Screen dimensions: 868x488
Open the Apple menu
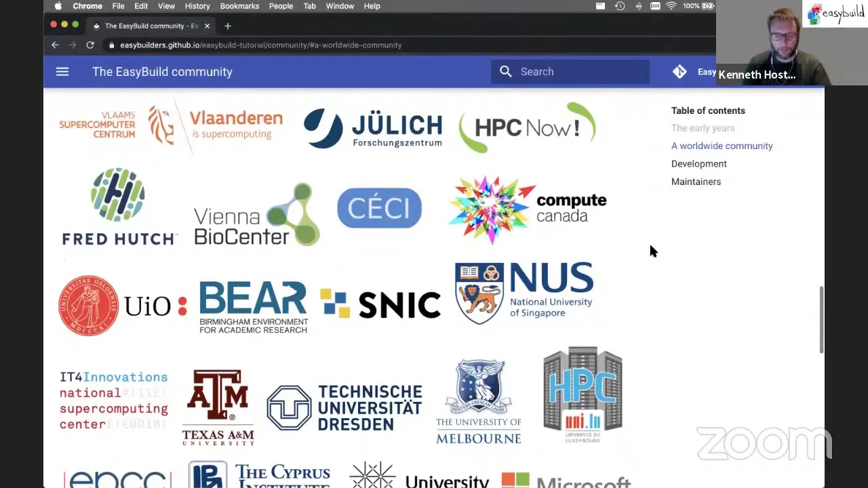coord(58,6)
